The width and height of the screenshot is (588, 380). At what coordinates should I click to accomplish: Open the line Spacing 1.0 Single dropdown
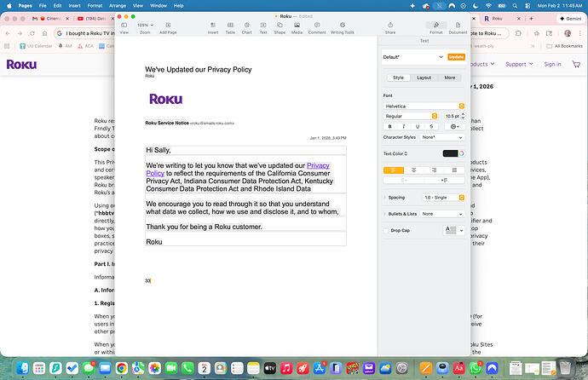tap(443, 198)
